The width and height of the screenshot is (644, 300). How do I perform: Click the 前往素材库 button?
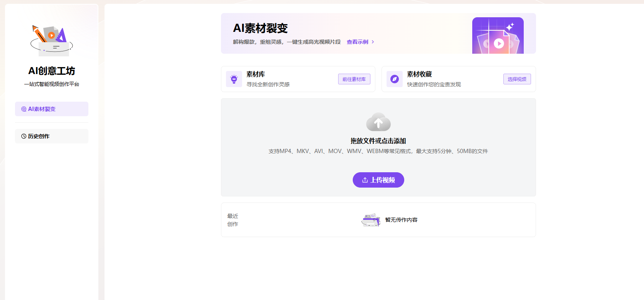[x=354, y=79]
